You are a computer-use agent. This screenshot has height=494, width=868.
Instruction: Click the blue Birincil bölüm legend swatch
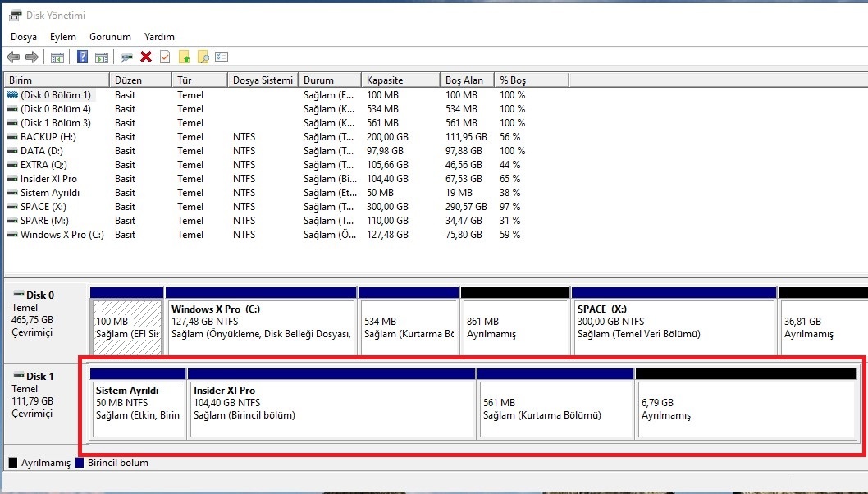click(79, 463)
